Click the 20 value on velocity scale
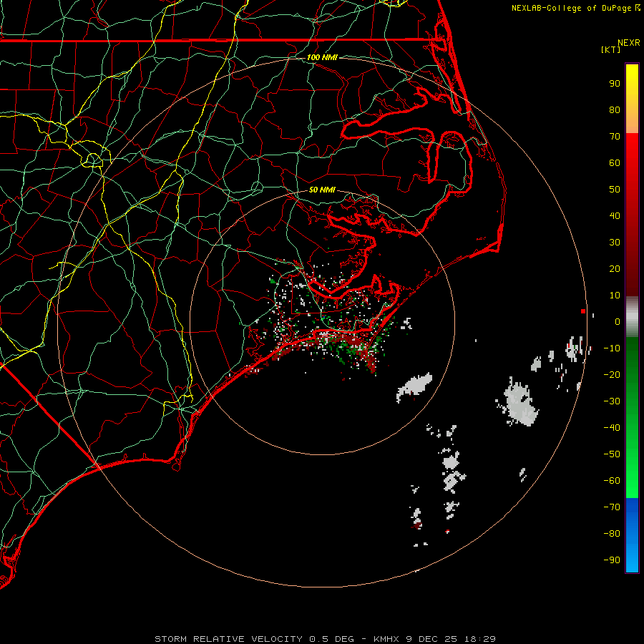The image size is (644, 644). [615, 269]
